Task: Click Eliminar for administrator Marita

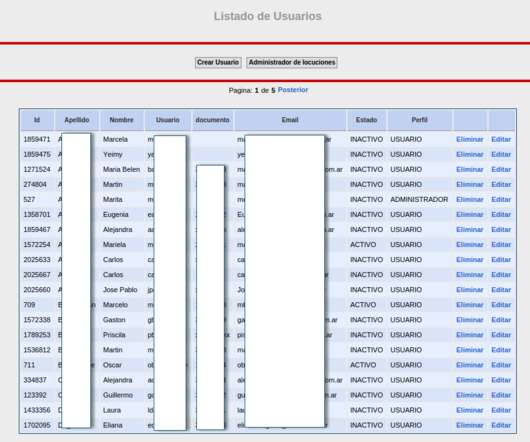Action: 469,199
